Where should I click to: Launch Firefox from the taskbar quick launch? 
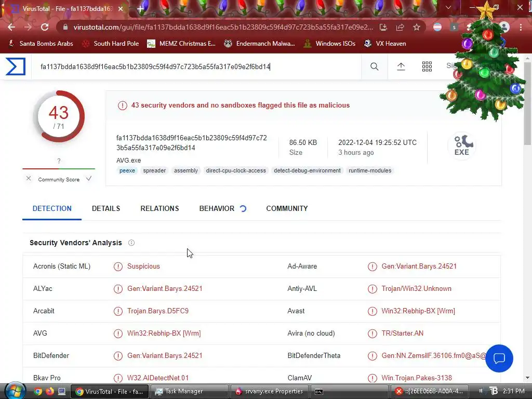tap(49, 391)
